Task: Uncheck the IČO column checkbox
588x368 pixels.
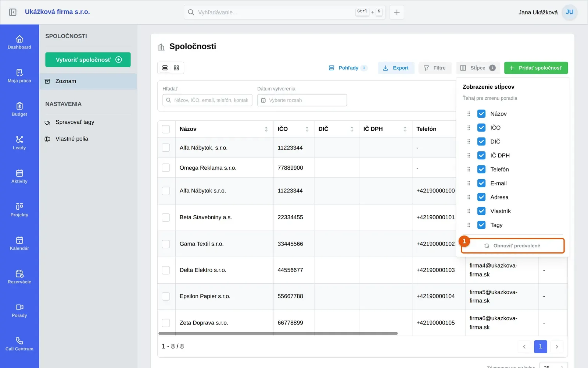Action: click(x=481, y=128)
